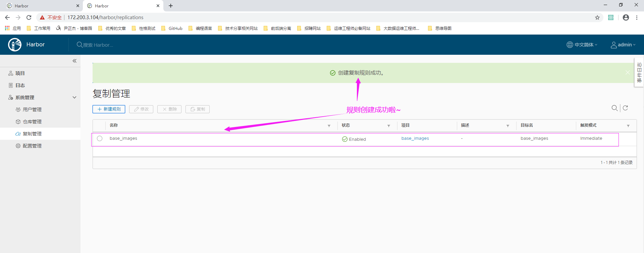
Task: Click the base_images target name cell
Action: 534,138
